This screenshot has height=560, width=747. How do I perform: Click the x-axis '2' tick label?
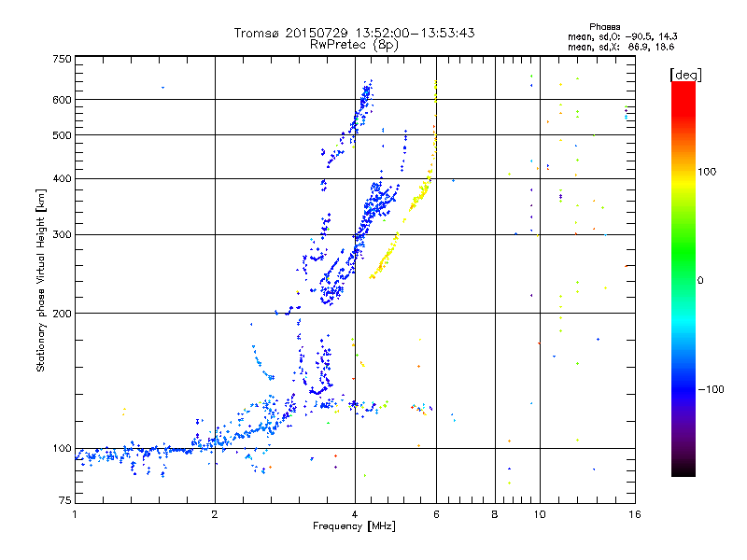(x=215, y=514)
